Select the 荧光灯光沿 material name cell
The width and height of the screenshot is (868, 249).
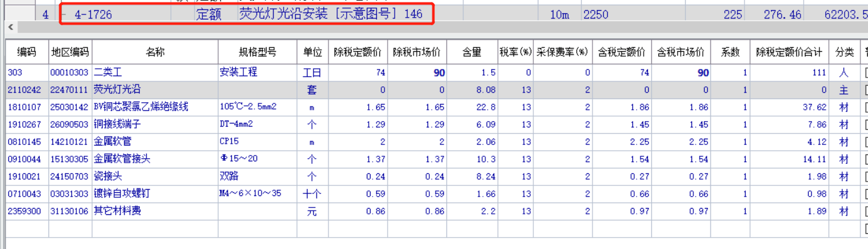click(x=154, y=90)
